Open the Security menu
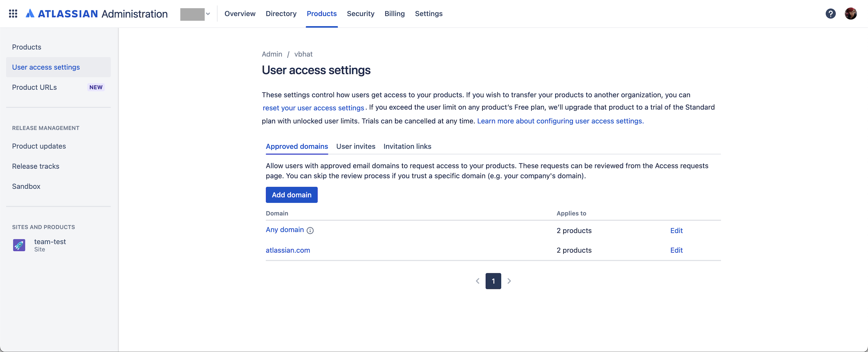 point(360,14)
